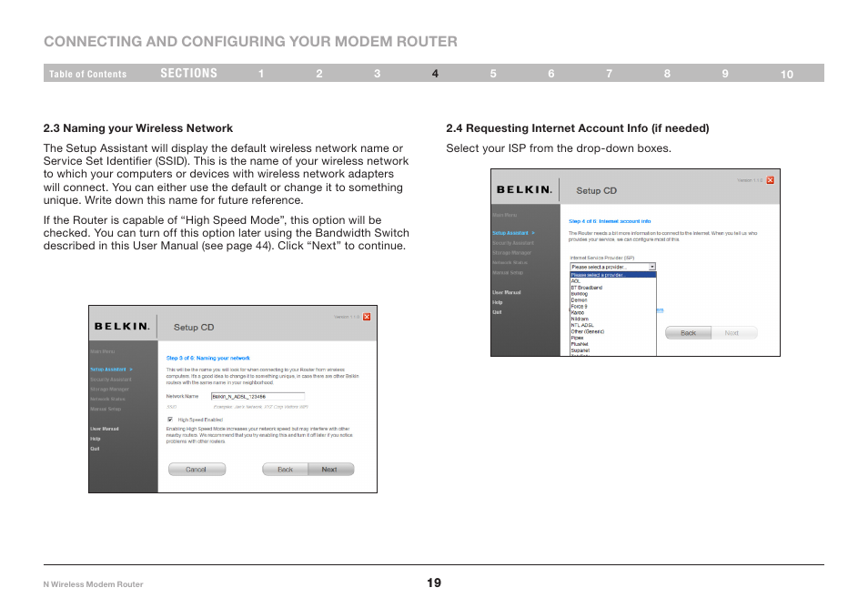Choose Supanet from the ISP list

point(580,350)
